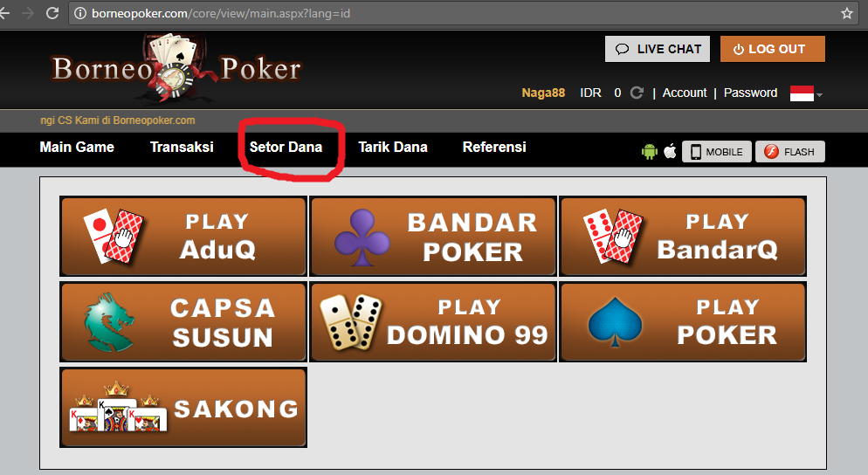Click the Borneo Poker logo
868x475 pixels.
[176, 69]
